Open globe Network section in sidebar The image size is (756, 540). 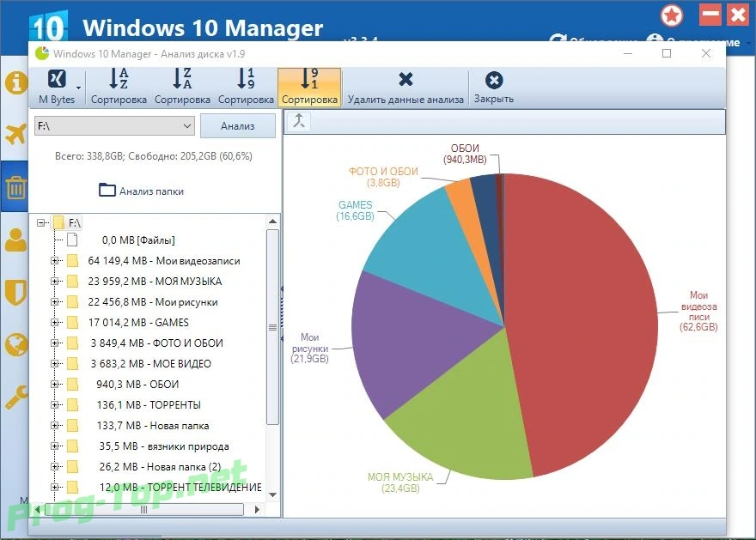tap(15, 345)
